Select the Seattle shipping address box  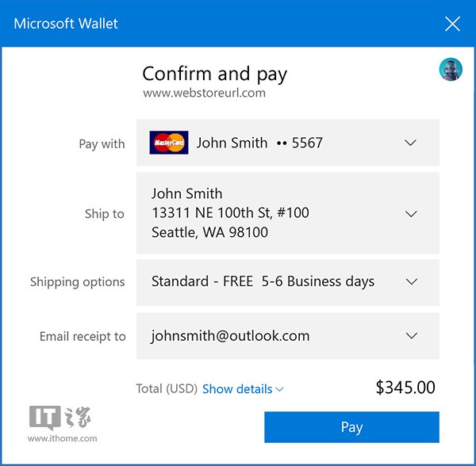point(287,213)
